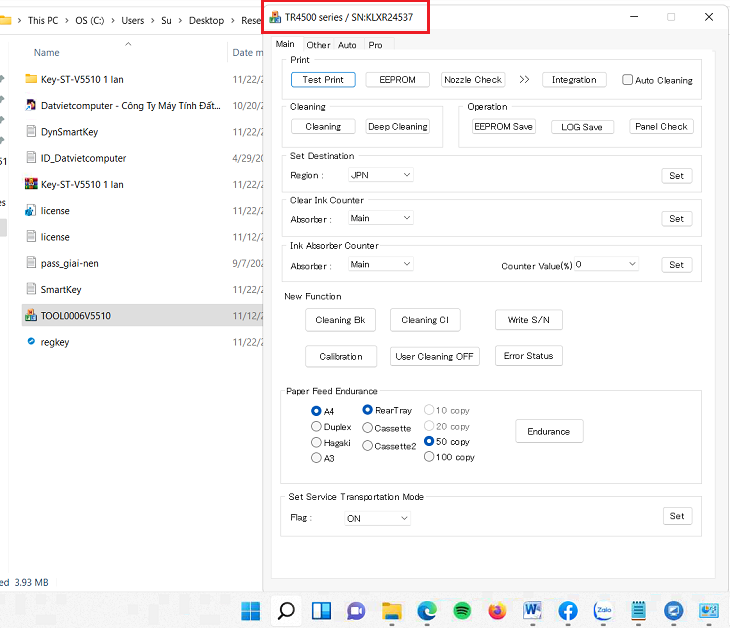730x628 pixels.
Task: Open Ink Absorber Counter Absorber dropdown
Action: pos(380,264)
